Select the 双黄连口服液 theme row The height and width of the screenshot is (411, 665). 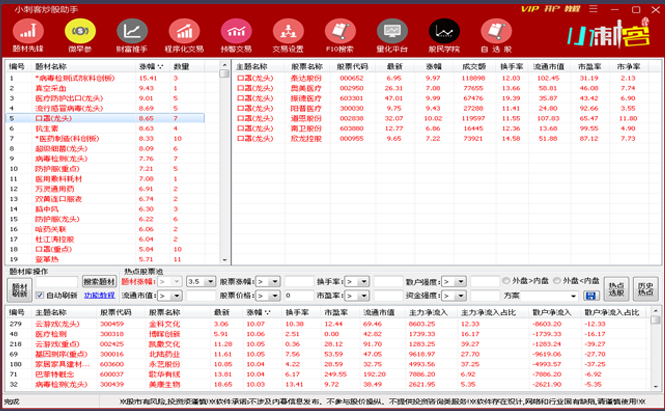[105, 199]
